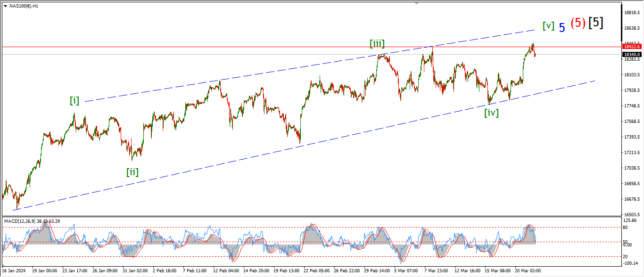Viewport: 644px width, 277px height.
Task: Select the green [v] wave label
Action: (548, 26)
